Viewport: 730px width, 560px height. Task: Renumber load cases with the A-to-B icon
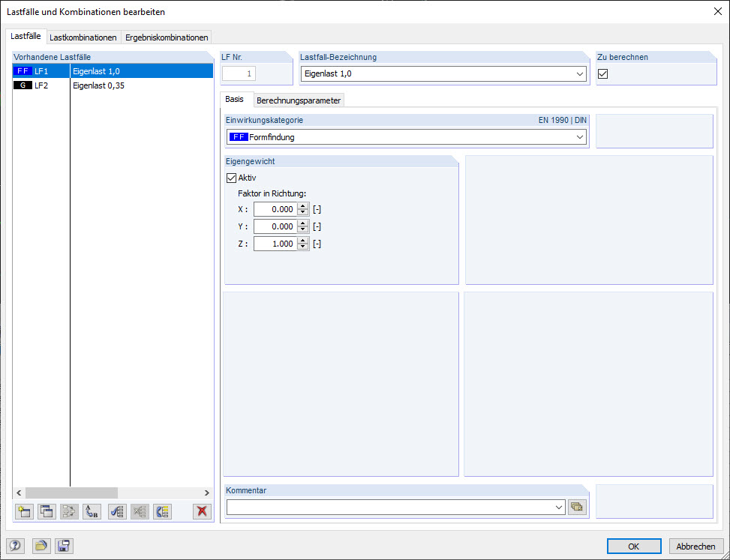pyautogui.click(x=92, y=511)
